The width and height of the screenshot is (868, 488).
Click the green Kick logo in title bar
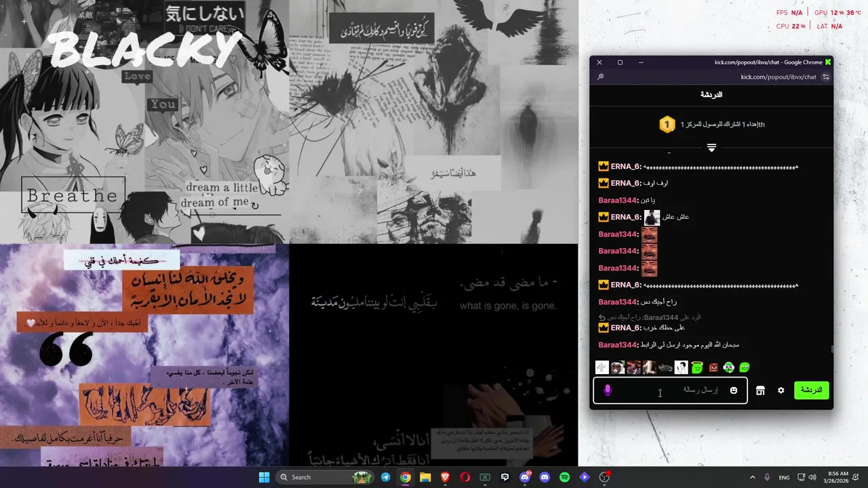coord(827,62)
